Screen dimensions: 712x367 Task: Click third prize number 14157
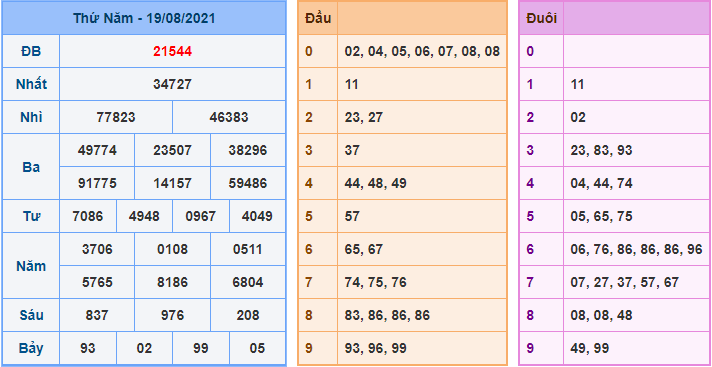tap(173, 183)
